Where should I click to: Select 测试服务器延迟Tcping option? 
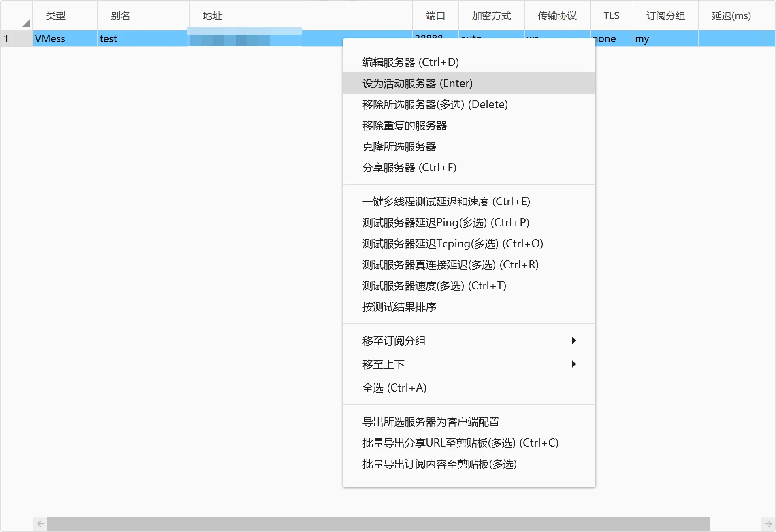tap(452, 244)
